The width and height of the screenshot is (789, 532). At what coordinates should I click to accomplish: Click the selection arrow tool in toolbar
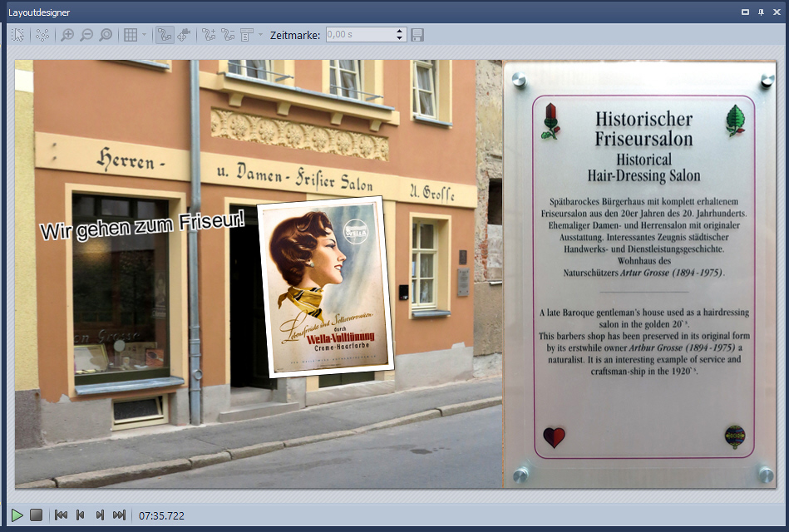[x=18, y=35]
